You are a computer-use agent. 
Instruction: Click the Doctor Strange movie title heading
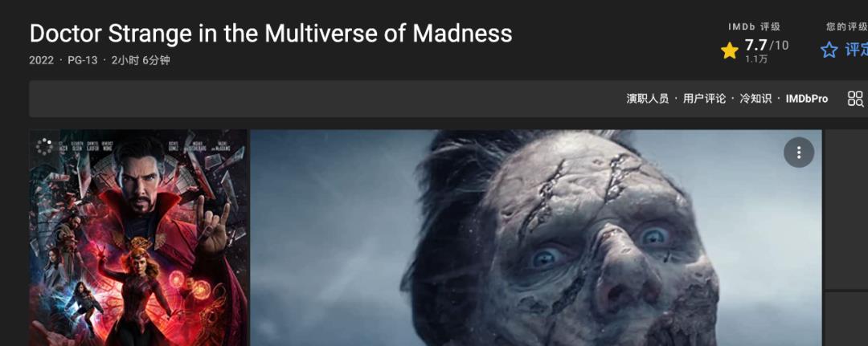(x=271, y=34)
